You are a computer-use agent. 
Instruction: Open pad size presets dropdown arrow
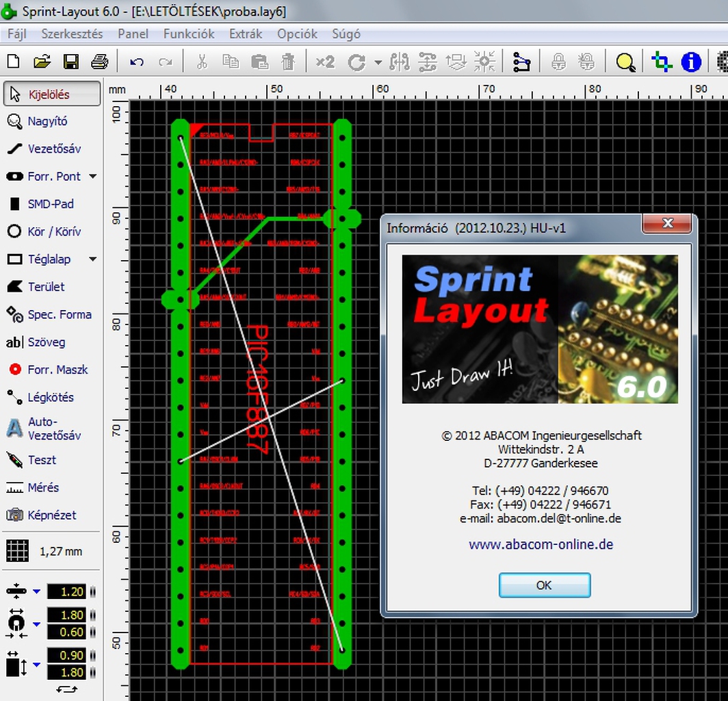pos(36,624)
